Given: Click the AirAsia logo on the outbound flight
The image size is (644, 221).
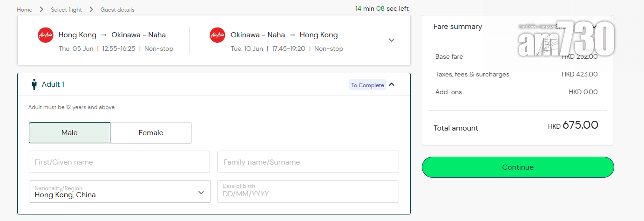Looking at the screenshot, I should [x=45, y=35].
